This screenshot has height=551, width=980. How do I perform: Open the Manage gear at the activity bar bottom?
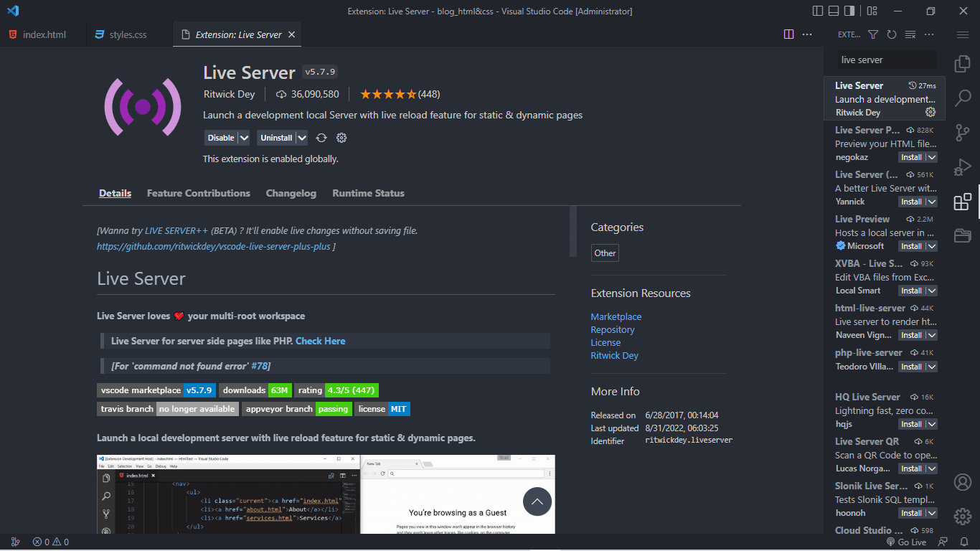pyautogui.click(x=962, y=517)
